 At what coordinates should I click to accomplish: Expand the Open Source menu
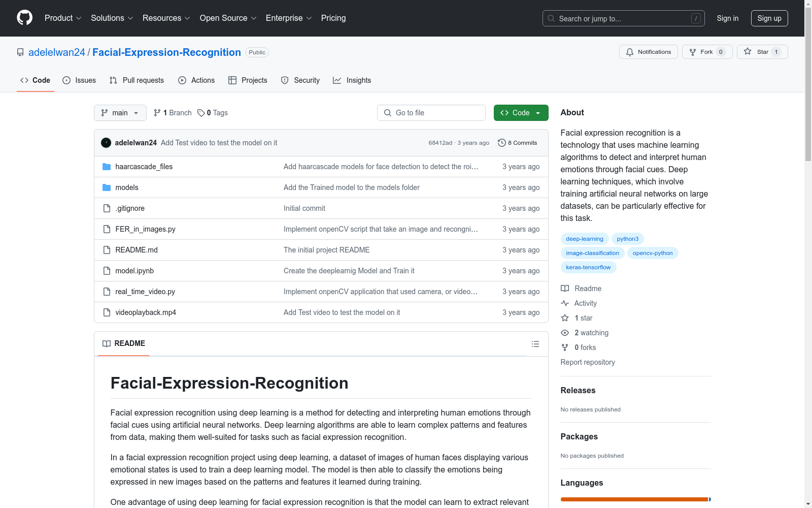tap(228, 18)
